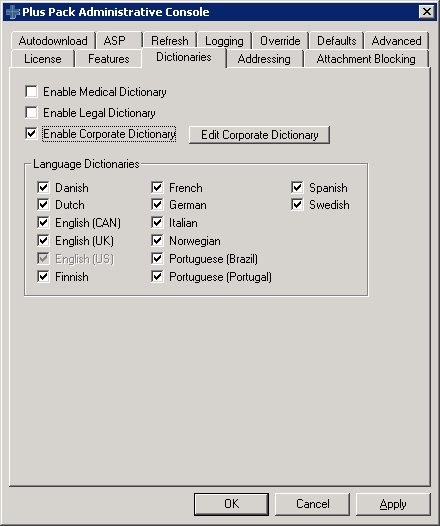The image size is (440, 526).
Task: Go to the Addressing tab
Action: [x=264, y=59]
